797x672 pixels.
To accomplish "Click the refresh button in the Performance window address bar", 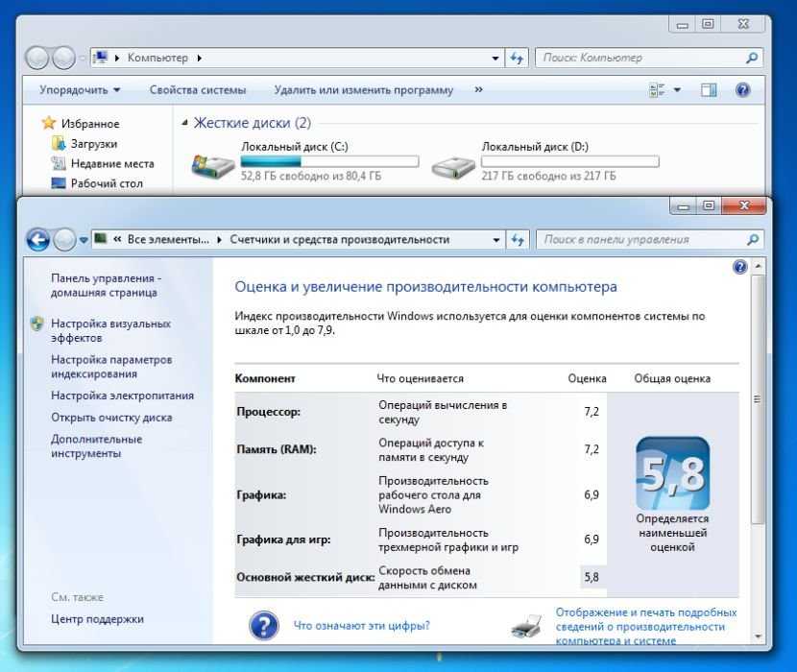I will [518, 239].
